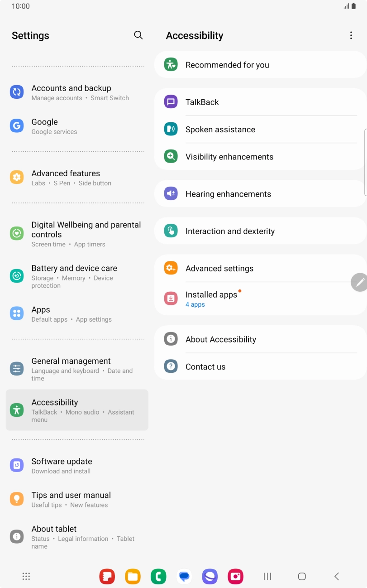Screen dimensions: 367x588
Task: Open About Accessibility
Action: tap(260, 339)
